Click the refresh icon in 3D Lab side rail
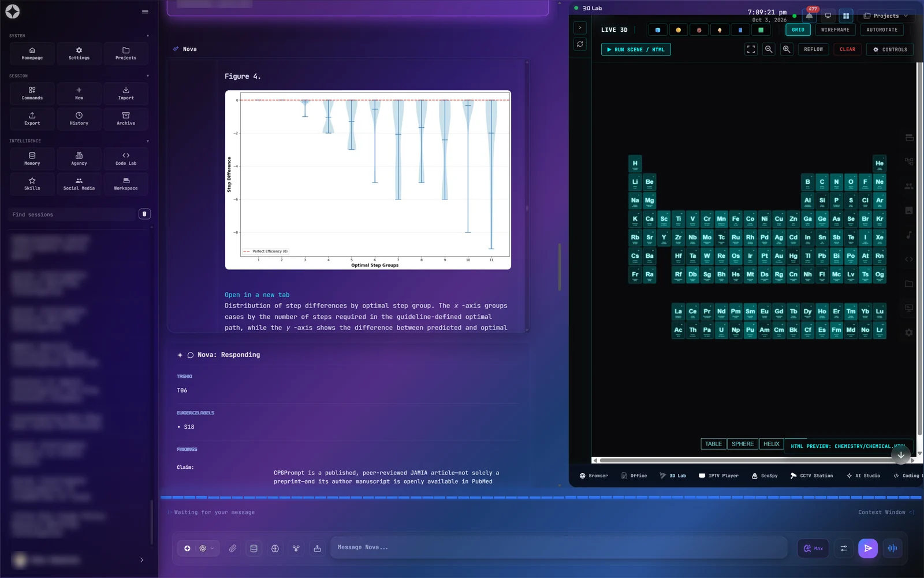 [x=580, y=44]
